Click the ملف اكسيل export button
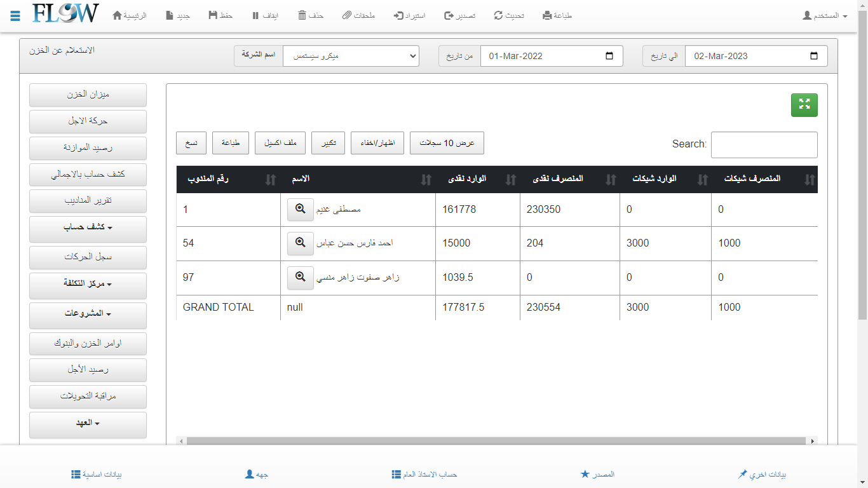868x488 pixels. pos(280,143)
